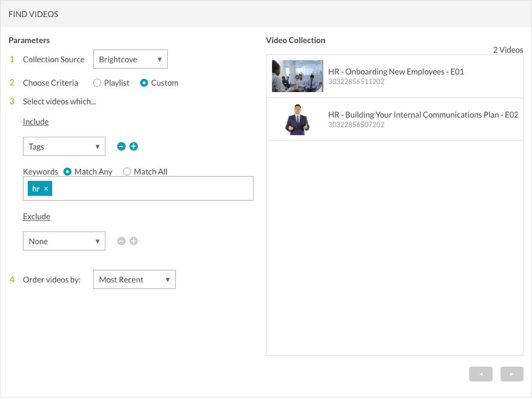Click the Exclude underlined label
The image size is (532, 398).
(36, 216)
